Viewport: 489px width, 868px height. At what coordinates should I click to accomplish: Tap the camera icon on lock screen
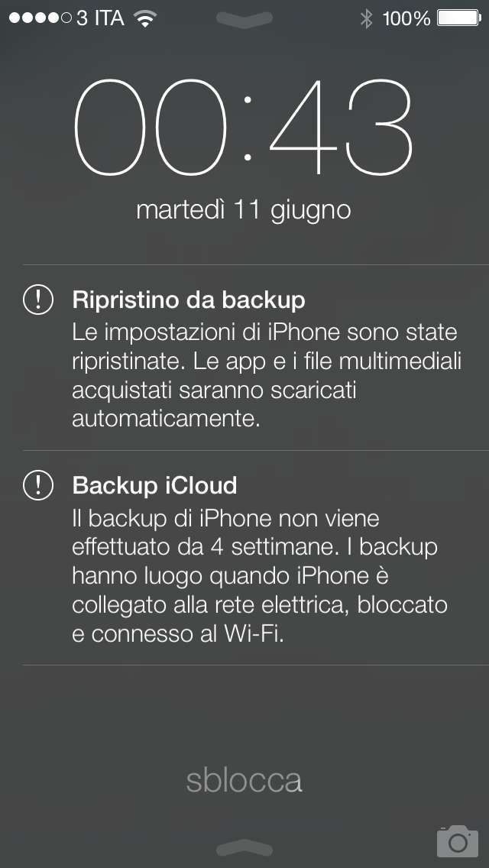[457, 840]
